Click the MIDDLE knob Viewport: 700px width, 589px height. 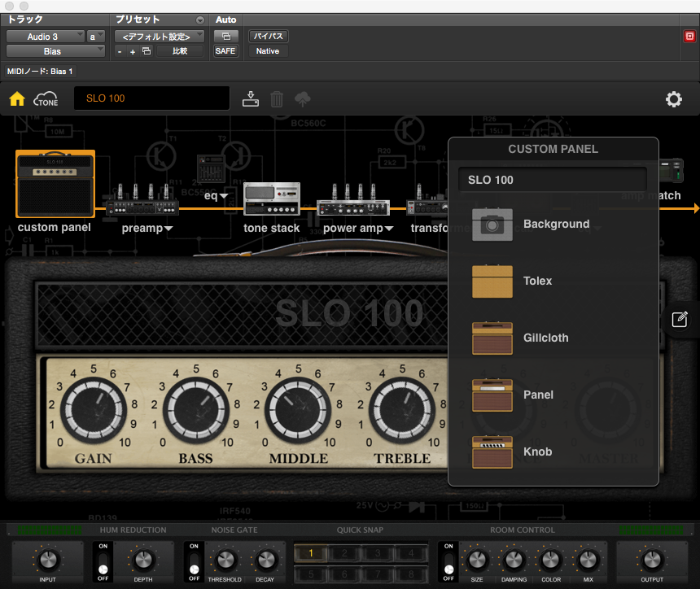pyautogui.click(x=298, y=410)
